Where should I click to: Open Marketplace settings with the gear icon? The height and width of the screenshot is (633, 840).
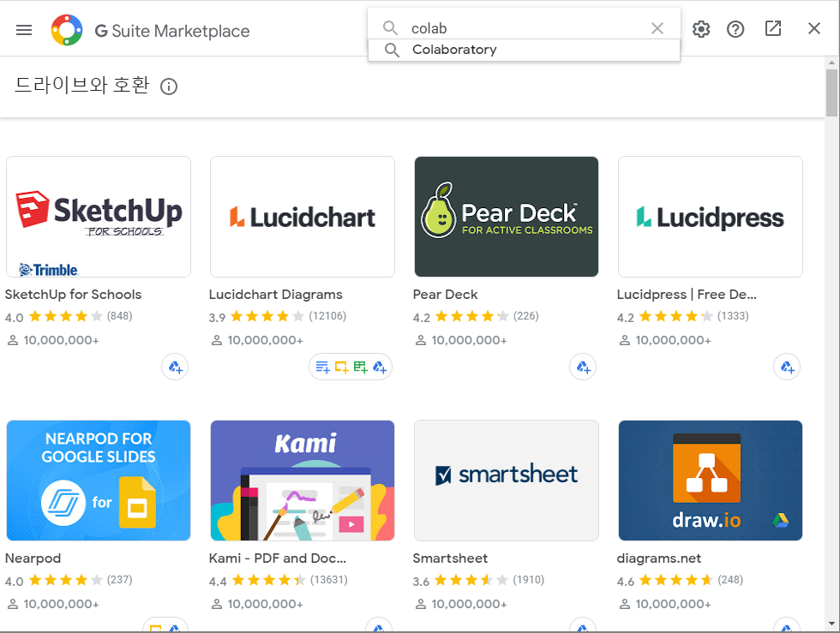[x=701, y=28]
